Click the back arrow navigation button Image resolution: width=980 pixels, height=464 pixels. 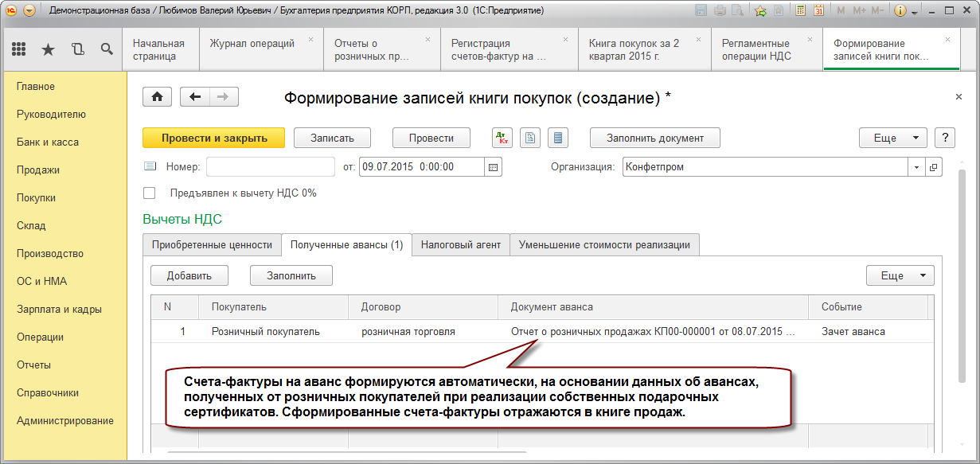tap(195, 96)
